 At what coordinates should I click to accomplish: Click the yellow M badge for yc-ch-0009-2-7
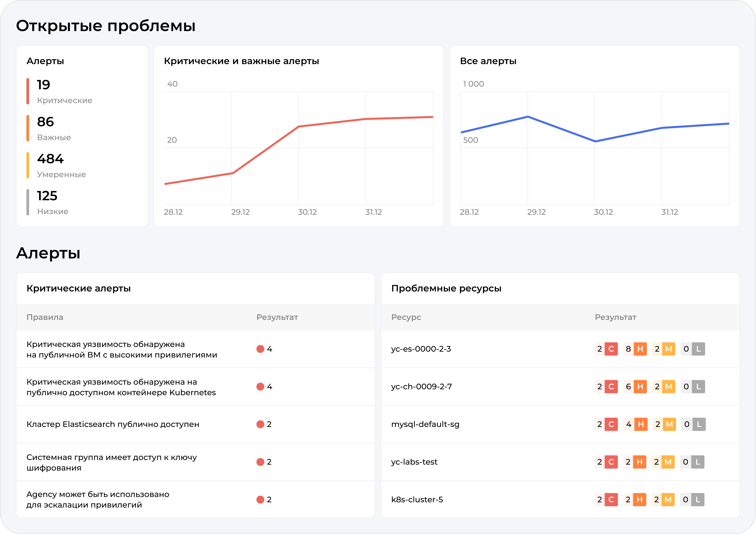click(669, 386)
